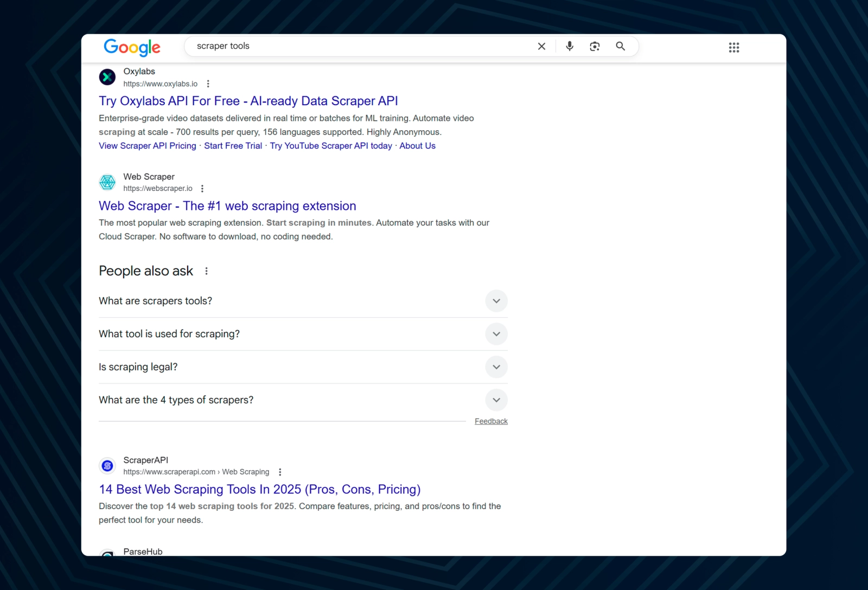
Task: Open the View Scraper API Pricing sitelink
Action: point(148,146)
